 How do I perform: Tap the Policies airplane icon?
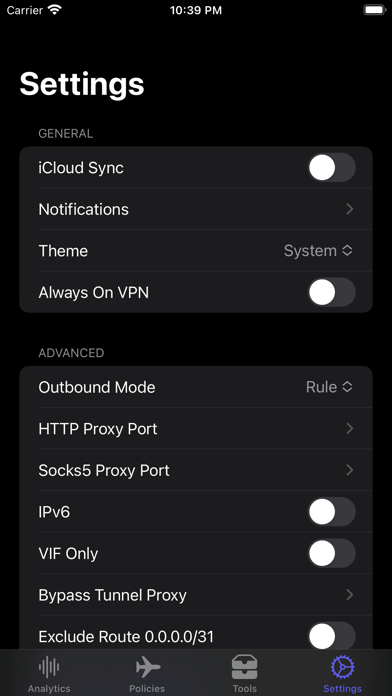(147, 667)
